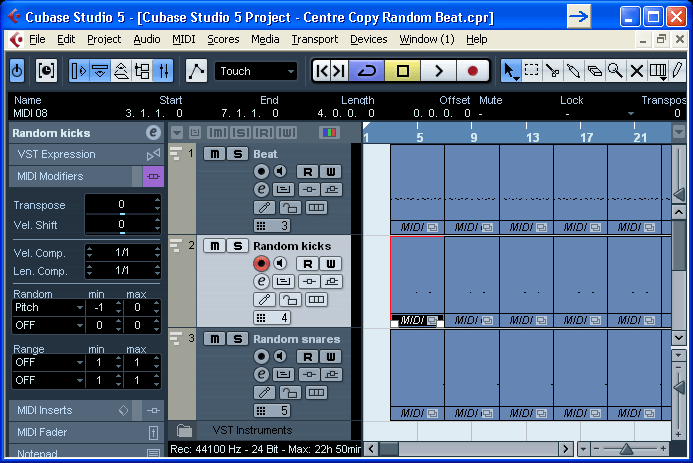Go to previous marker in transport

click(322, 71)
